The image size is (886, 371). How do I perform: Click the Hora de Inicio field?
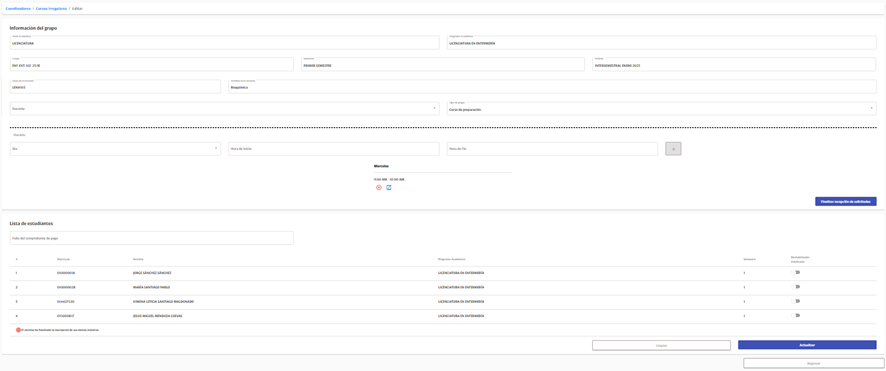333,149
